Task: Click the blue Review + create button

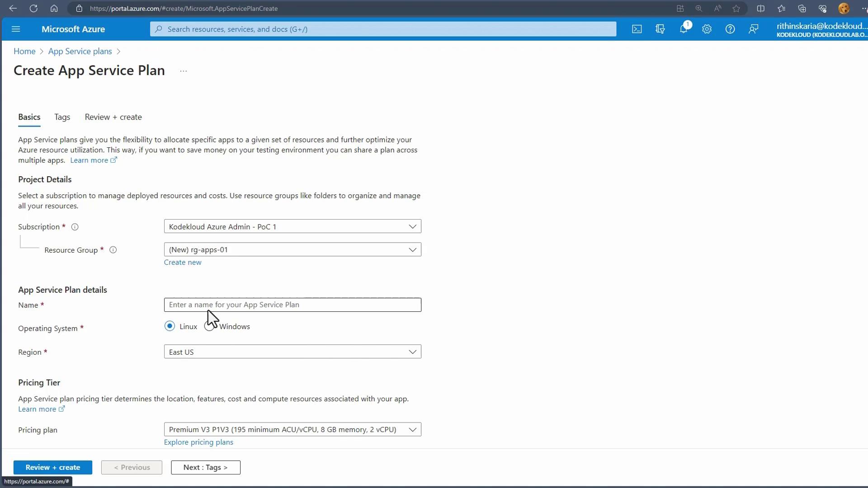Action: 53,467
